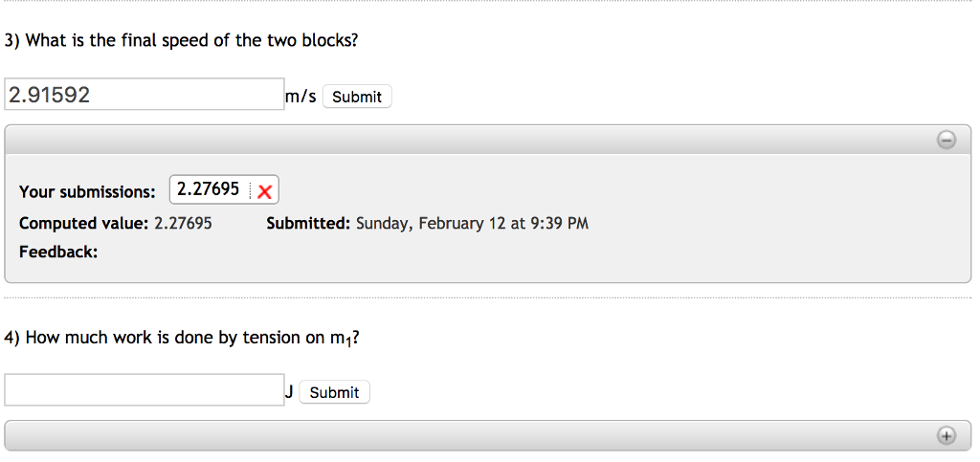Click the Feedback label
This screenshot has height=462, width=980.
(58, 252)
